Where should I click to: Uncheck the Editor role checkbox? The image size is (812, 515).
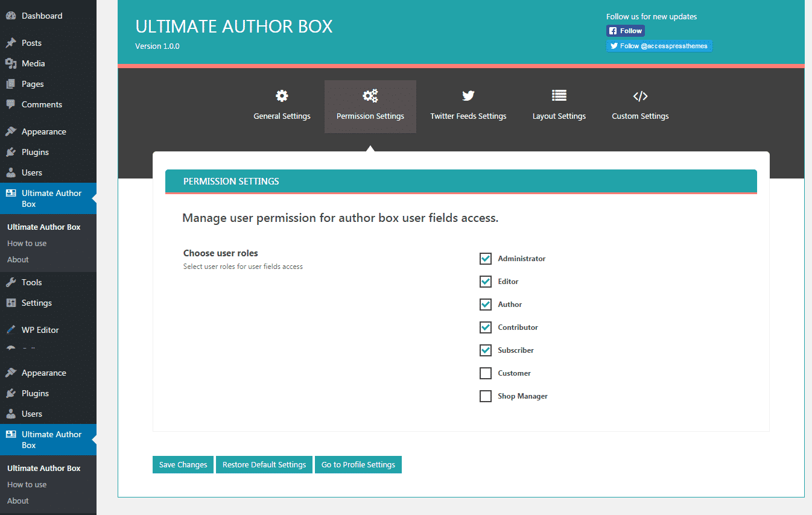tap(486, 282)
